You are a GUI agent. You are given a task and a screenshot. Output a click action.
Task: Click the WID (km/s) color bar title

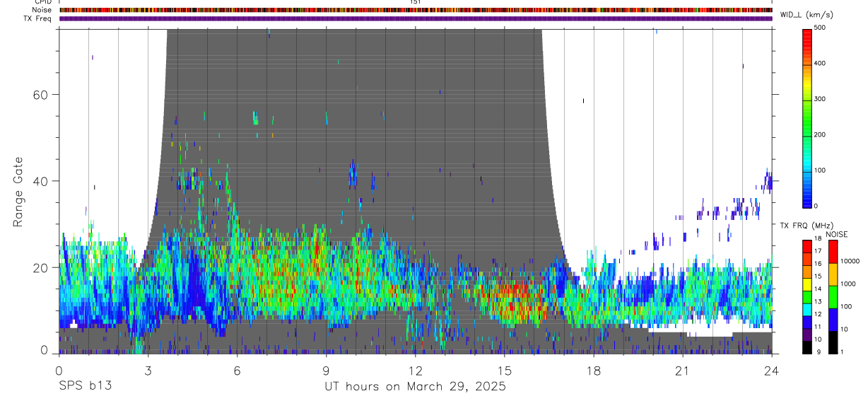807,15
